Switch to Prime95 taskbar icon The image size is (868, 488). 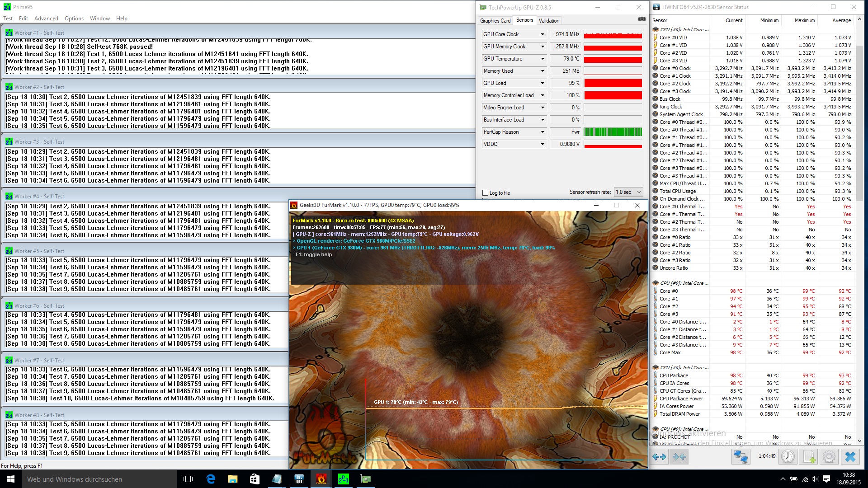pos(343,479)
